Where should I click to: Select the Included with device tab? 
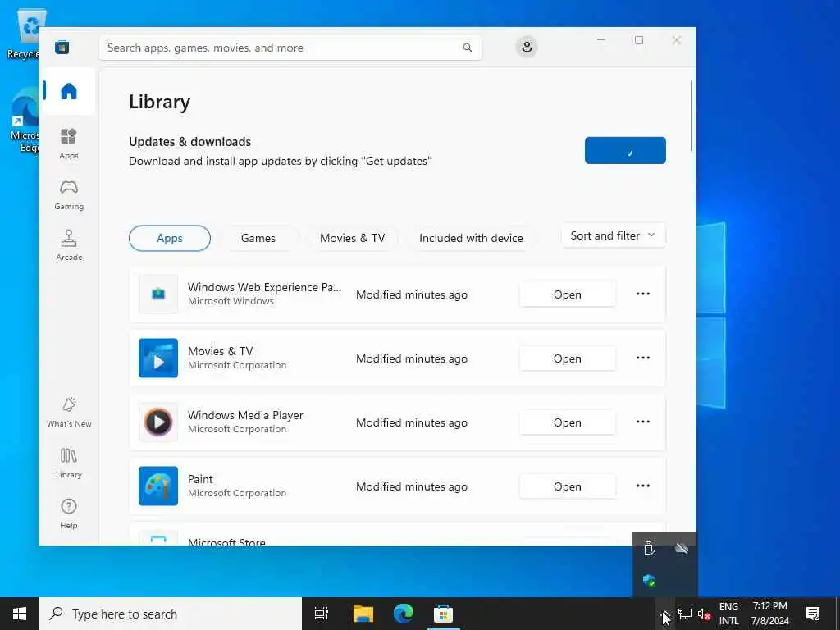click(x=471, y=238)
